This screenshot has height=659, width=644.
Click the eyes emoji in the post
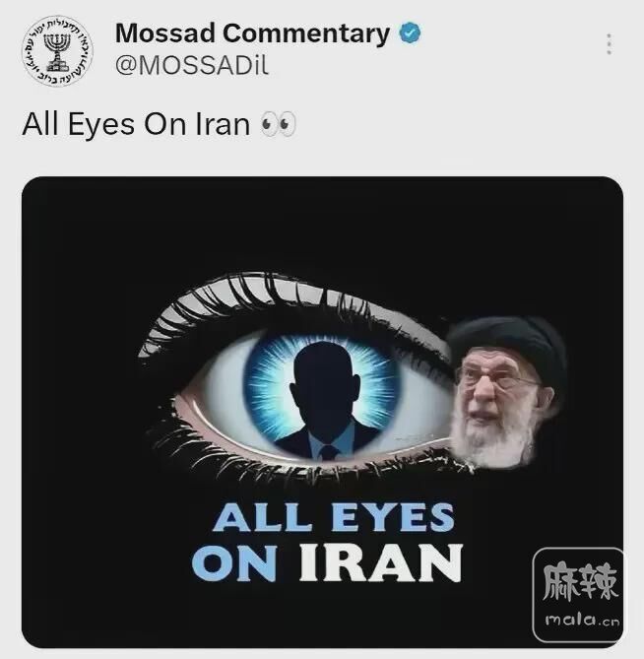[x=279, y=124]
